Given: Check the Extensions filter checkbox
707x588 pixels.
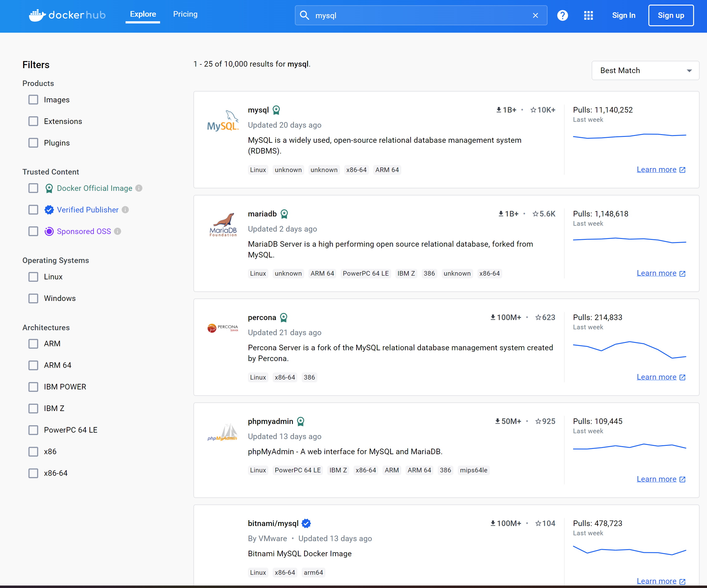Looking at the screenshot, I should tap(33, 121).
